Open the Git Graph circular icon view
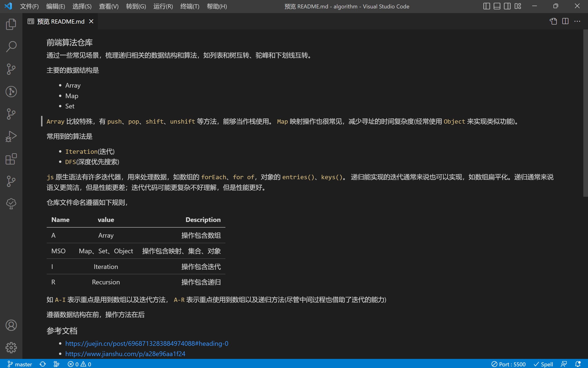The height and width of the screenshot is (368, 588). click(x=11, y=92)
